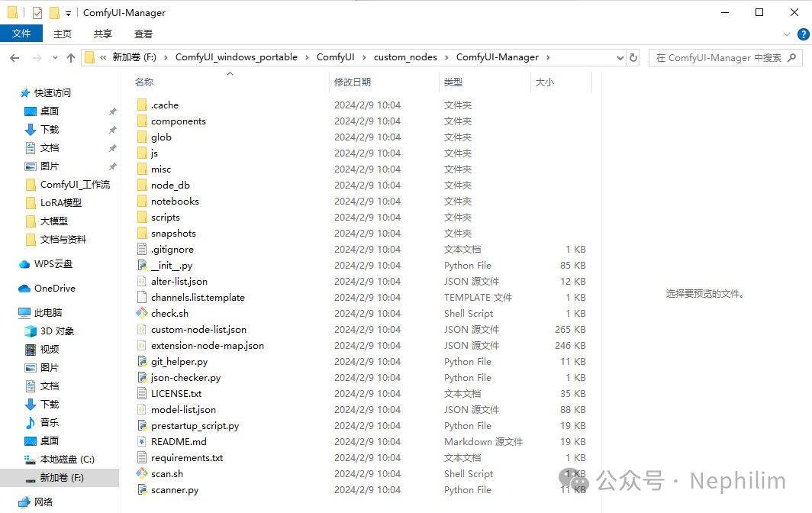Expand chevron after custom_nodes in path
This screenshot has width=812, height=513.
(446, 57)
